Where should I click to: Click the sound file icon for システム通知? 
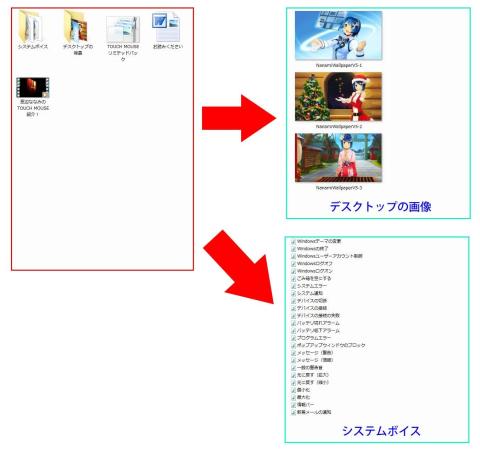[293, 293]
